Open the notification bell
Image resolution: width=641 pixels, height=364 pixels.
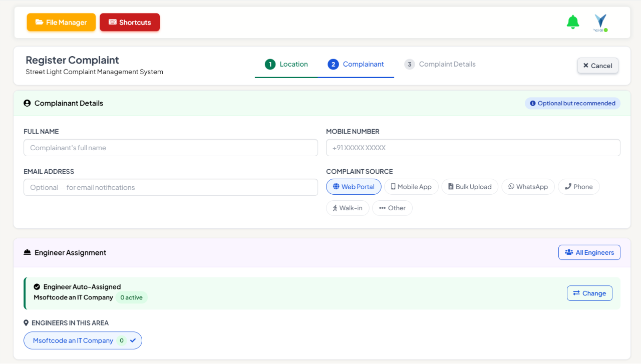coord(573,22)
